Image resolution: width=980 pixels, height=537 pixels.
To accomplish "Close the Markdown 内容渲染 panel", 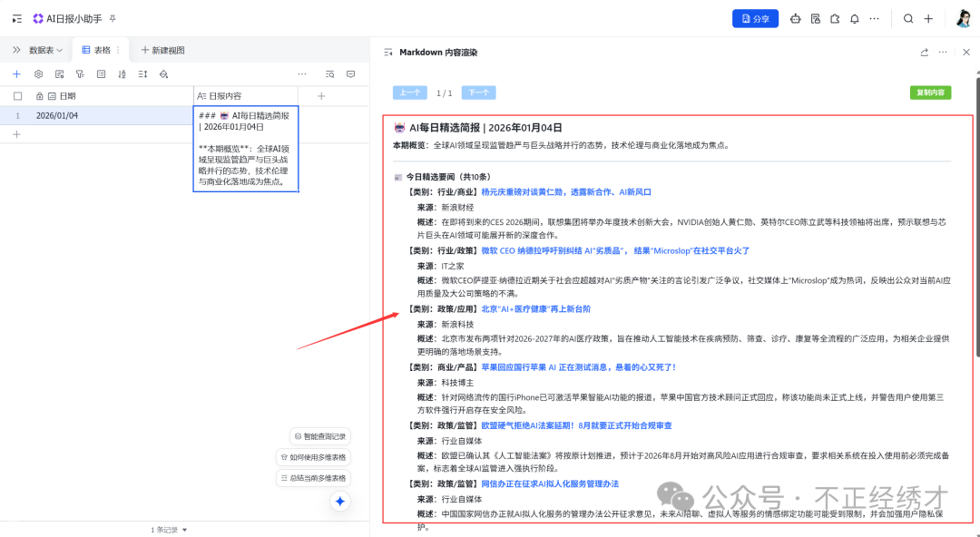I will [966, 53].
